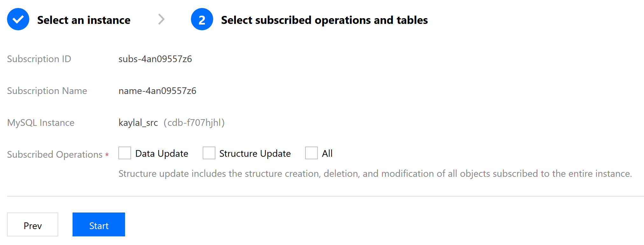Screen dimensions: 644x245
Task: Click the MySQL Instance field label
Action: click(x=41, y=123)
